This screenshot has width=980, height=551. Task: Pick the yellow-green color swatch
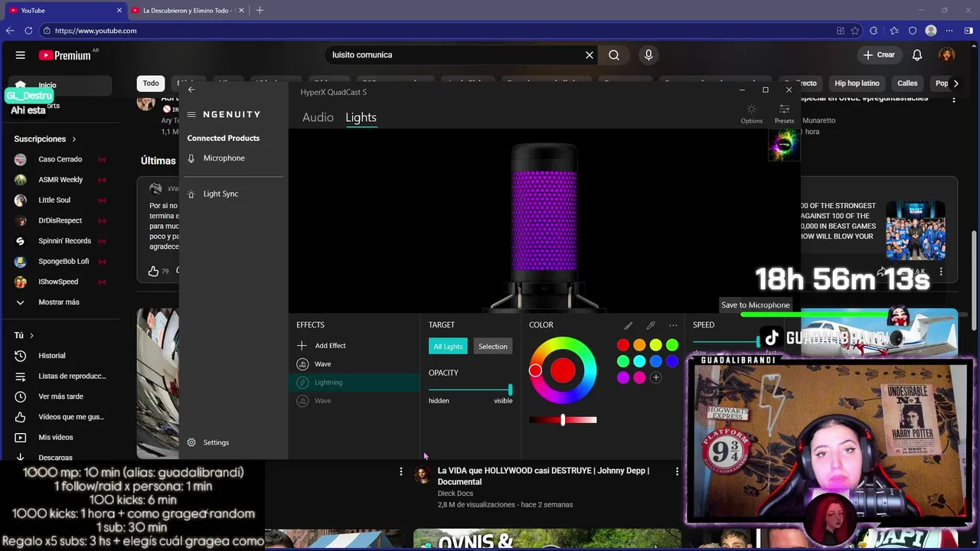656,345
